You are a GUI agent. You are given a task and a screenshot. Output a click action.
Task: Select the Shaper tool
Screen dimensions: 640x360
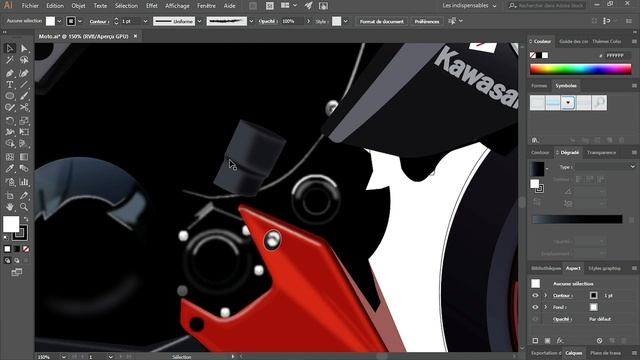[10, 108]
